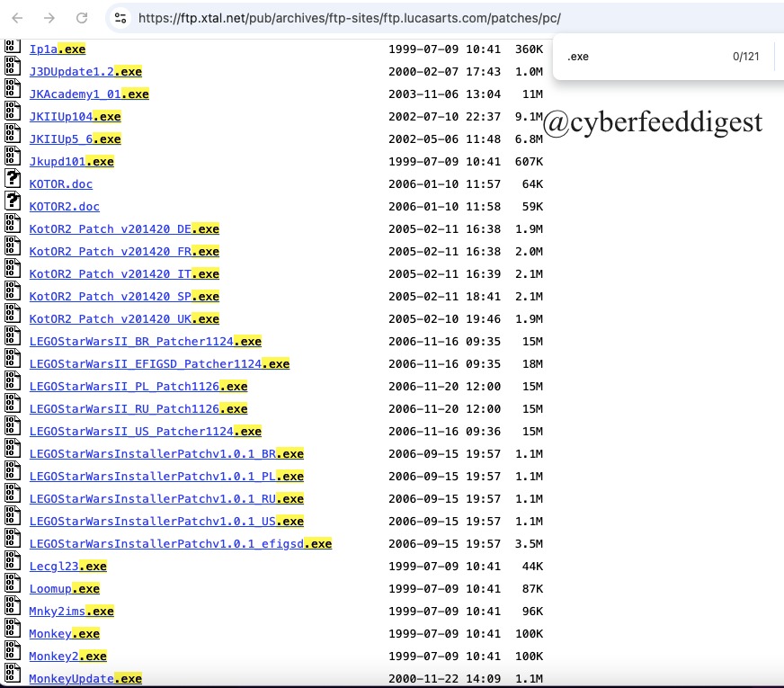784x688 pixels.
Task: Select the date 2003-11-06 13:04
Action: click(x=444, y=94)
